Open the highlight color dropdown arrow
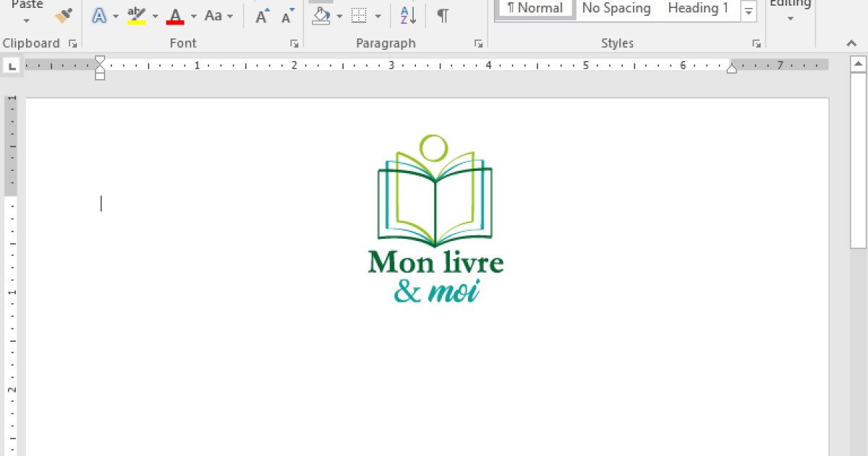 pos(155,16)
